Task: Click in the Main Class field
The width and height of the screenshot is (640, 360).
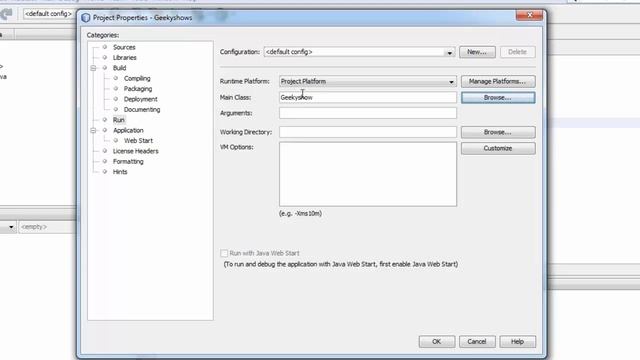Action: [x=368, y=98]
